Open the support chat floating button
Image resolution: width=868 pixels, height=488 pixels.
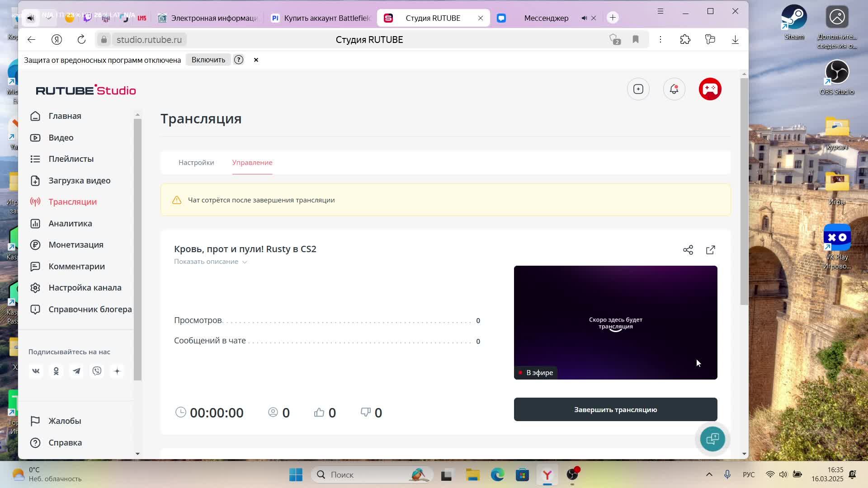coord(712,439)
